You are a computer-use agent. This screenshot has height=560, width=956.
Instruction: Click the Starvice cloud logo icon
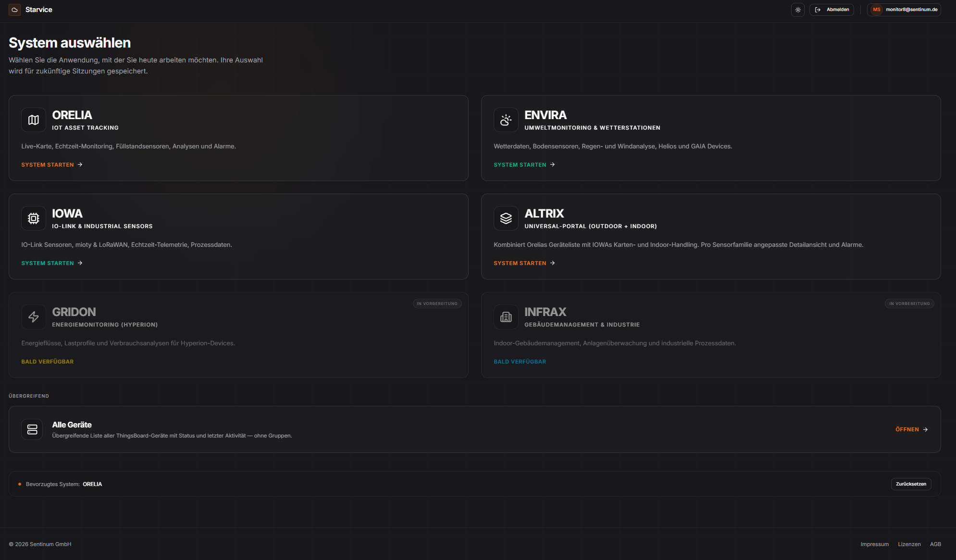click(14, 10)
